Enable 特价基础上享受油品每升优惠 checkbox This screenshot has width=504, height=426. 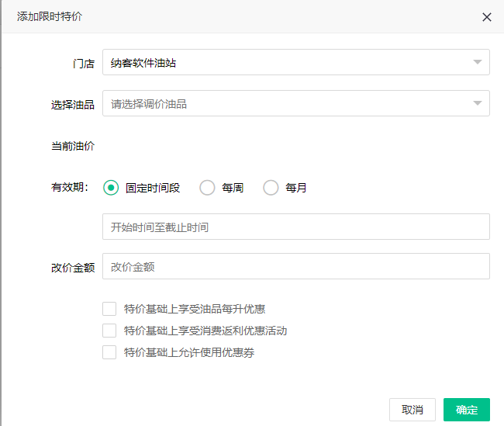109,309
